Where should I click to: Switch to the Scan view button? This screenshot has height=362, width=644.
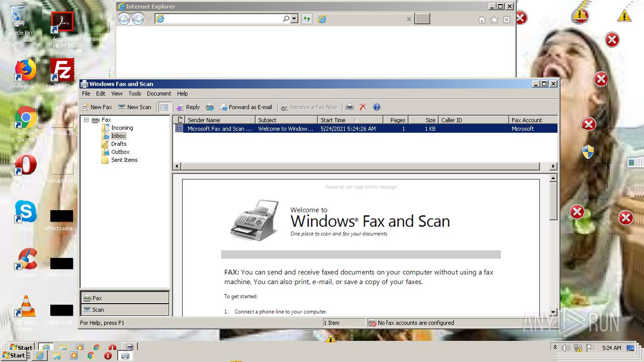tap(125, 310)
